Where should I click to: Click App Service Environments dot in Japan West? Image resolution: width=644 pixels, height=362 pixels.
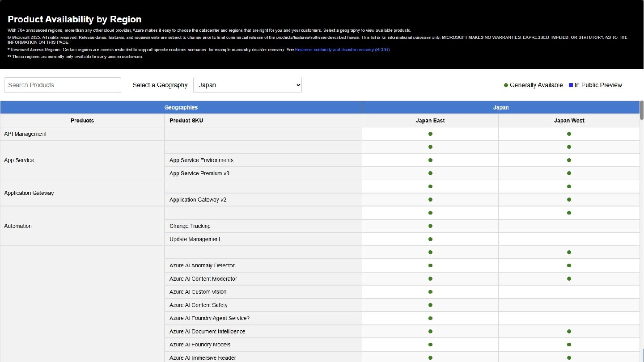[569, 160]
